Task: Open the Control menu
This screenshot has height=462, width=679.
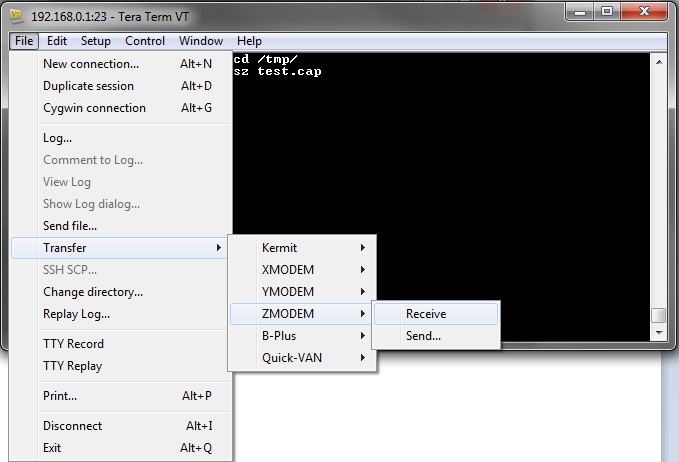Action: click(145, 41)
